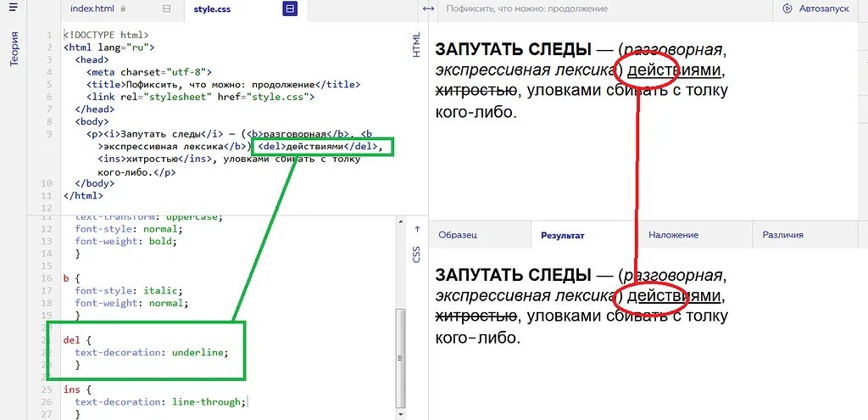Click the <del>действиями</del> code
868x420 pixels.
[318, 146]
